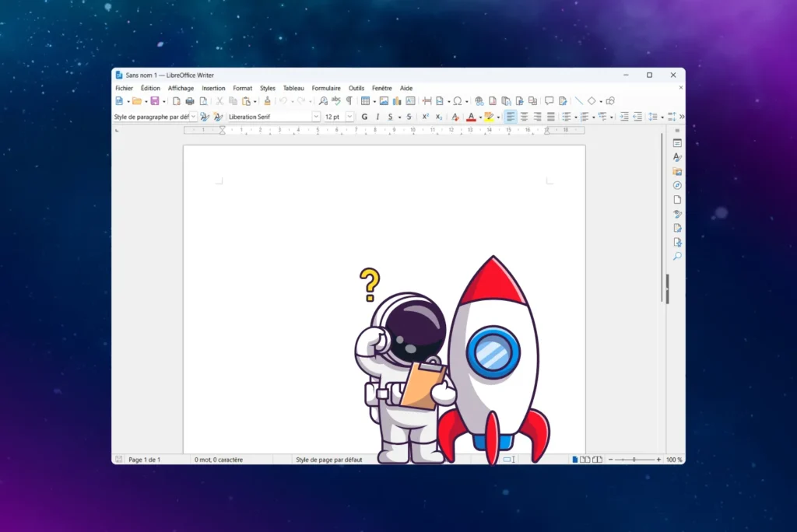Open the Outils menu
Image resolution: width=797 pixels, height=532 pixels.
pyautogui.click(x=356, y=89)
